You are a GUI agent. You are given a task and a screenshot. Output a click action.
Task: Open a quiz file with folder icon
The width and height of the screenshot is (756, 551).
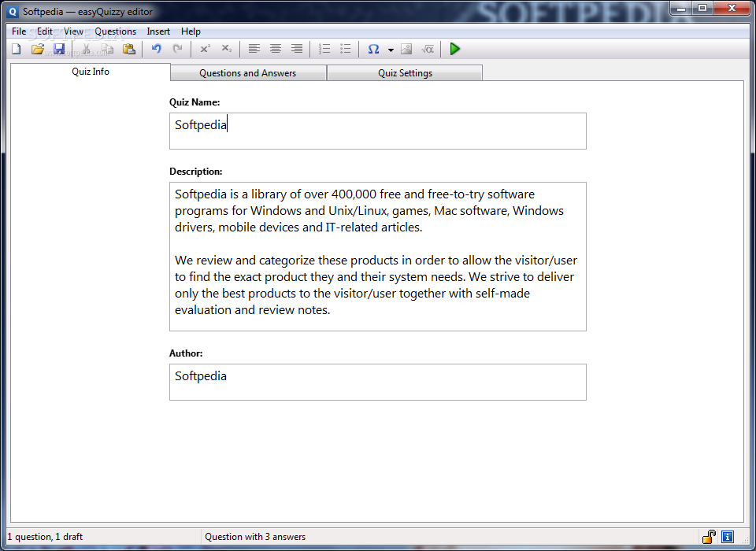[x=38, y=49]
